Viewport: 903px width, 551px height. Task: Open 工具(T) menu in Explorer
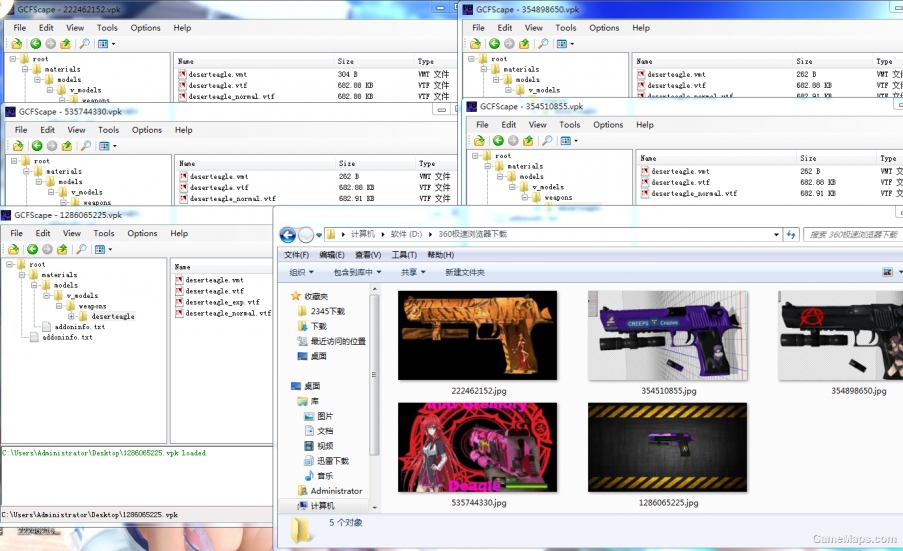[x=404, y=254]
